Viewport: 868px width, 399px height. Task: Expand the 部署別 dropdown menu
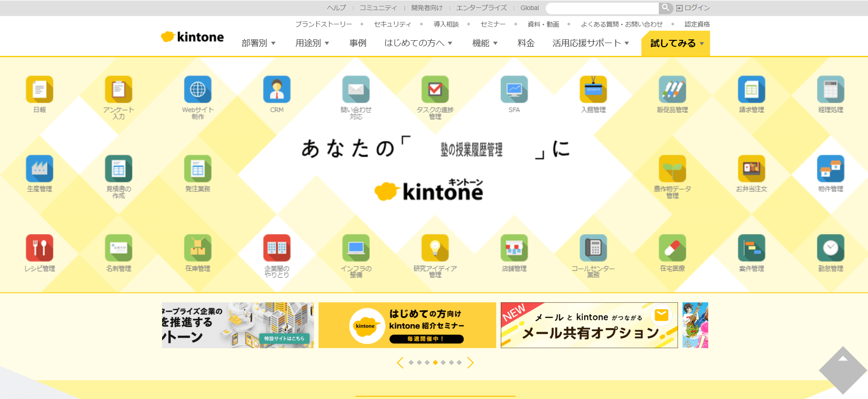(259, 43)
